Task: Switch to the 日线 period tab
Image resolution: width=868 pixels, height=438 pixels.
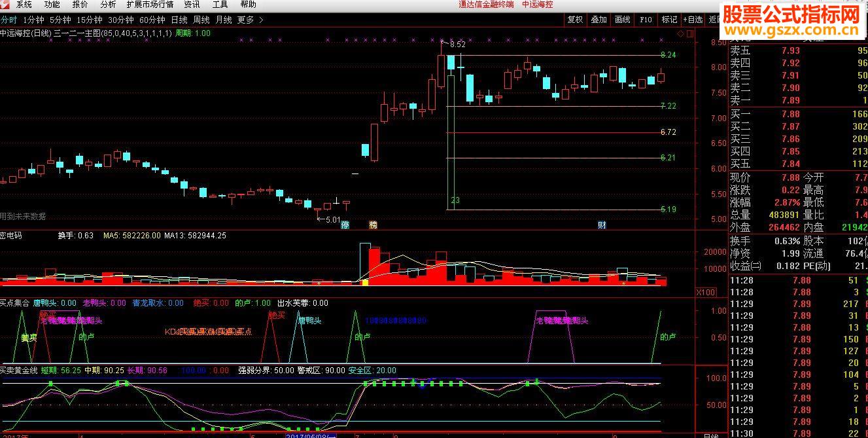Action: [x=179, y=20]
